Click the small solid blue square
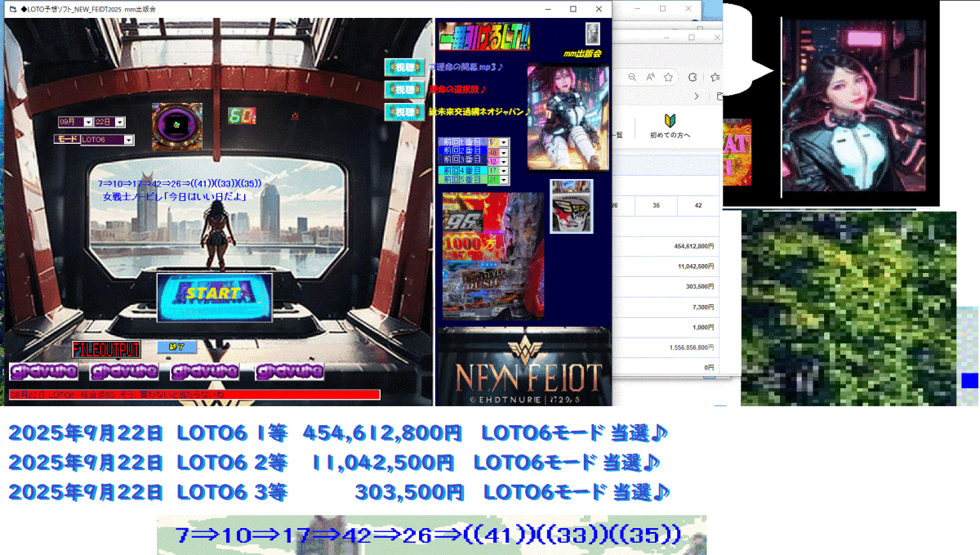This screenshot has height=555, width=980. pyautogui.click(x=969, y=381)
